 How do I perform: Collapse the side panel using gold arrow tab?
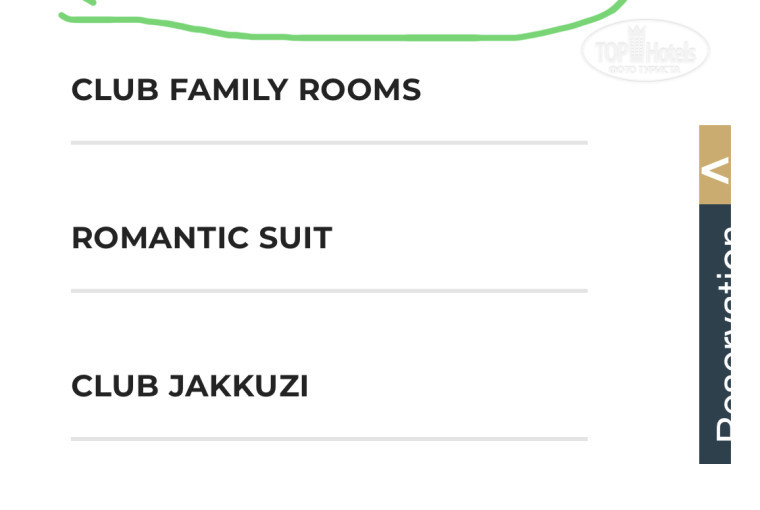click(715, 165)
